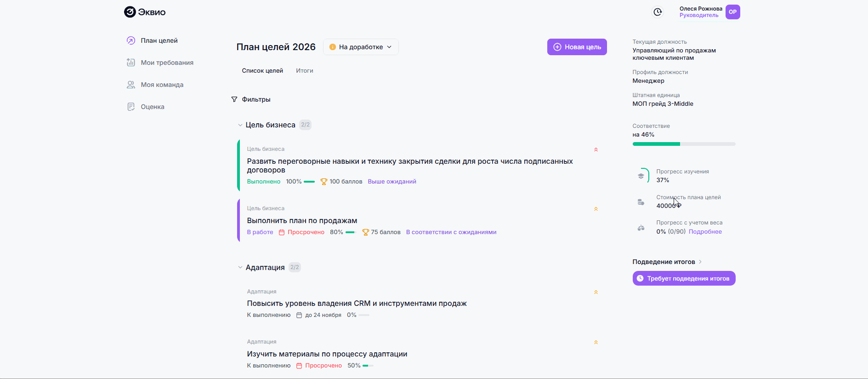Click the Прогресс с учетом веса scales icon
The image size is (868, 379).
click(x=641, y=228)
